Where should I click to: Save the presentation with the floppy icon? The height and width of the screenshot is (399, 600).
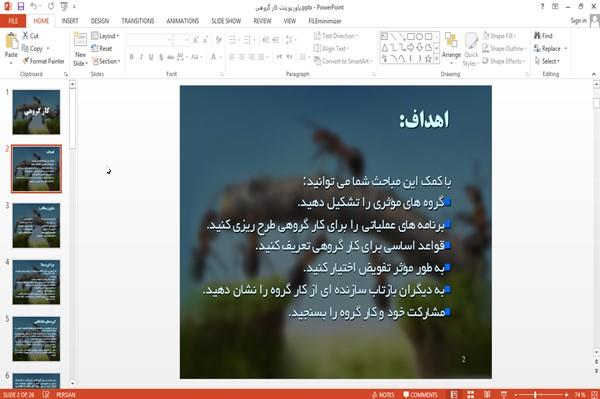(x=21, y=7)
